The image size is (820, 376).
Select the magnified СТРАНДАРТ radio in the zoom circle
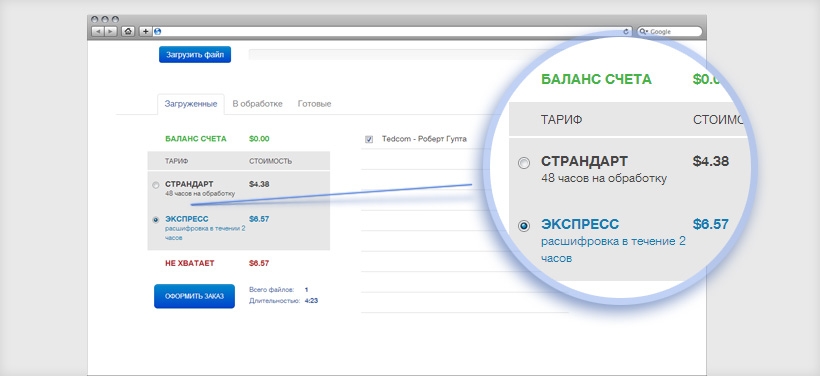click(x=523, y=163)
